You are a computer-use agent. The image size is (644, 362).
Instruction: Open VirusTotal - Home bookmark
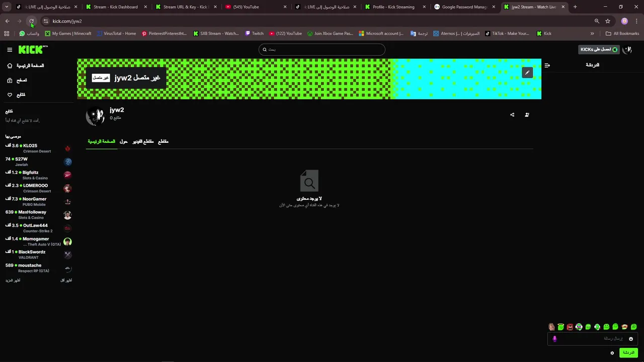click(116, 34)
